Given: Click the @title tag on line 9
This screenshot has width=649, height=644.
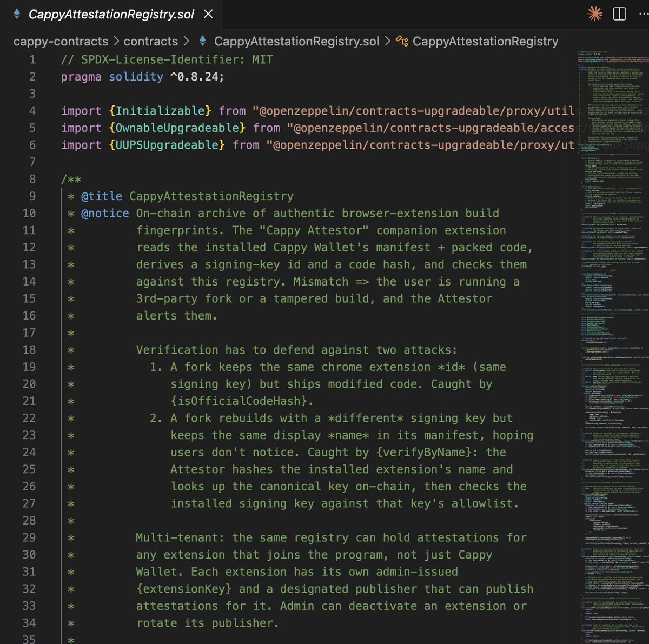Looking at the screenshot, I should [102, 196].
